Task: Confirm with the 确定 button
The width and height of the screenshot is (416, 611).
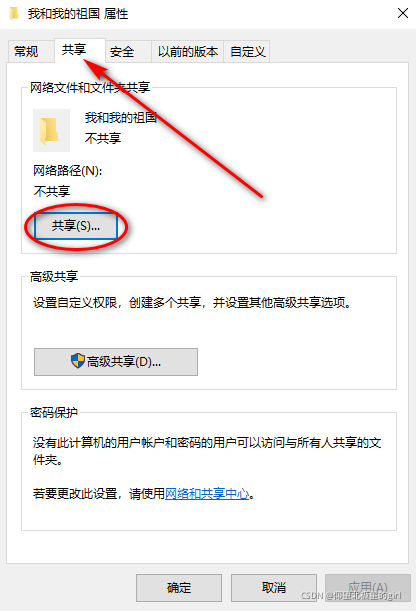Action: click(179, 588)
